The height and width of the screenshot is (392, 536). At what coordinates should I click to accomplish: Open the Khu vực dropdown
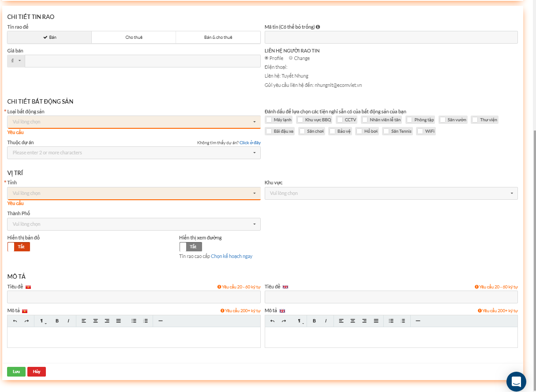[391, 193]
